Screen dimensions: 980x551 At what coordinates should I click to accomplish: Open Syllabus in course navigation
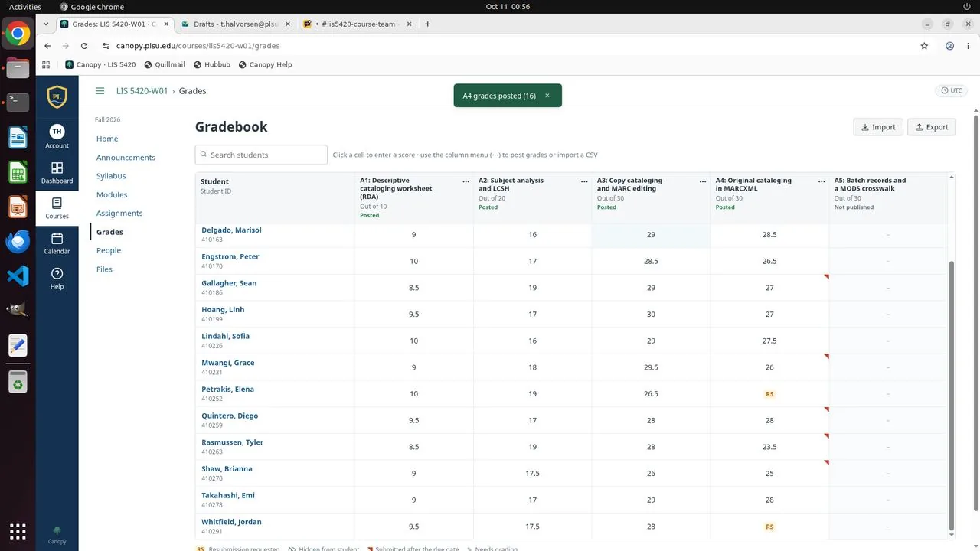pos(111,176)
